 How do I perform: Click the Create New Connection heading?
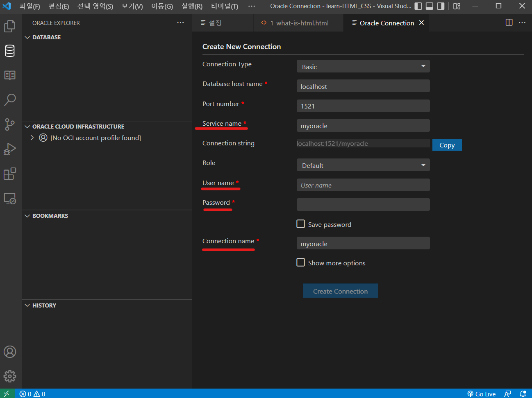(242, 47)
